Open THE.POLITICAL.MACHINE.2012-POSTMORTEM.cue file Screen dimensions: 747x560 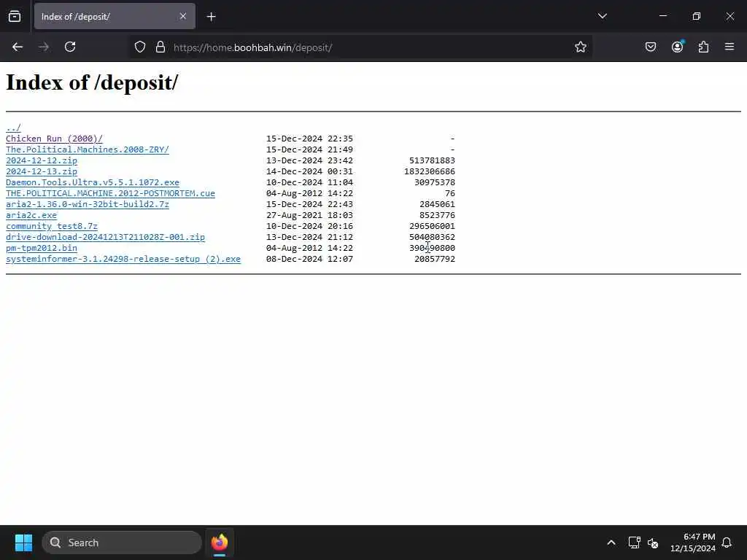point(111,193)
